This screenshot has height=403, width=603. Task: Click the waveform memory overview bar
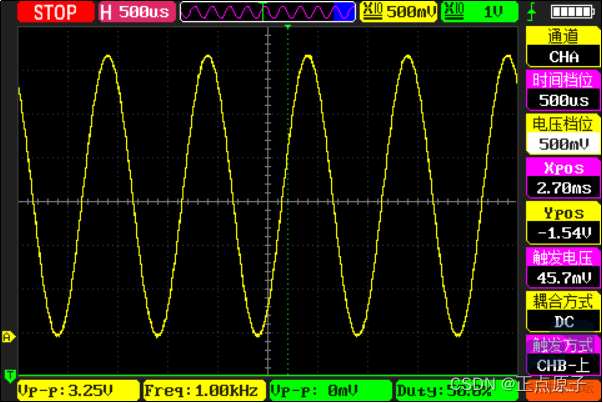tap(268, 12)
